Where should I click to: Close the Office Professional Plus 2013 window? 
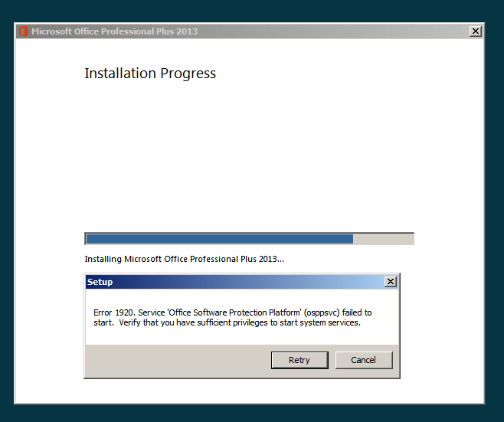476,31
